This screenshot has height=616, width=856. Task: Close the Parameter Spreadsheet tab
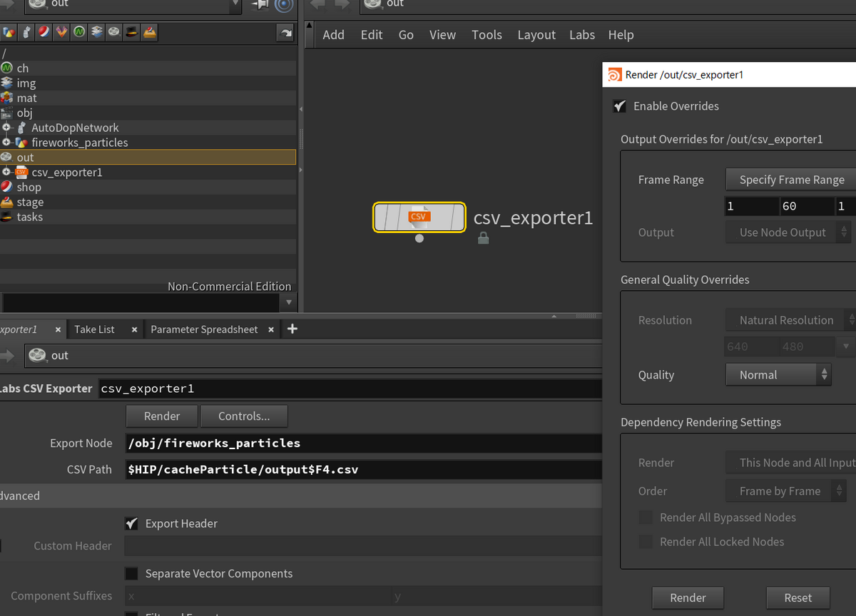coord(271,329)
